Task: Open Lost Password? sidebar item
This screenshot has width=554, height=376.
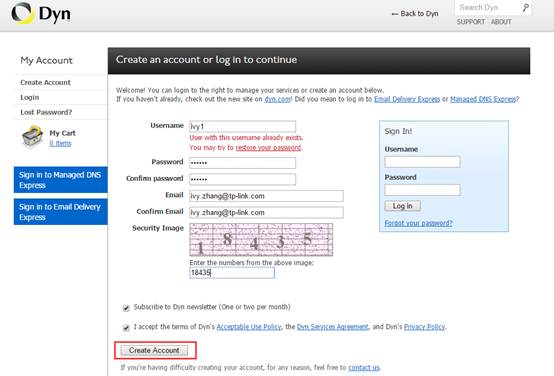Action: tap(46, 112)
